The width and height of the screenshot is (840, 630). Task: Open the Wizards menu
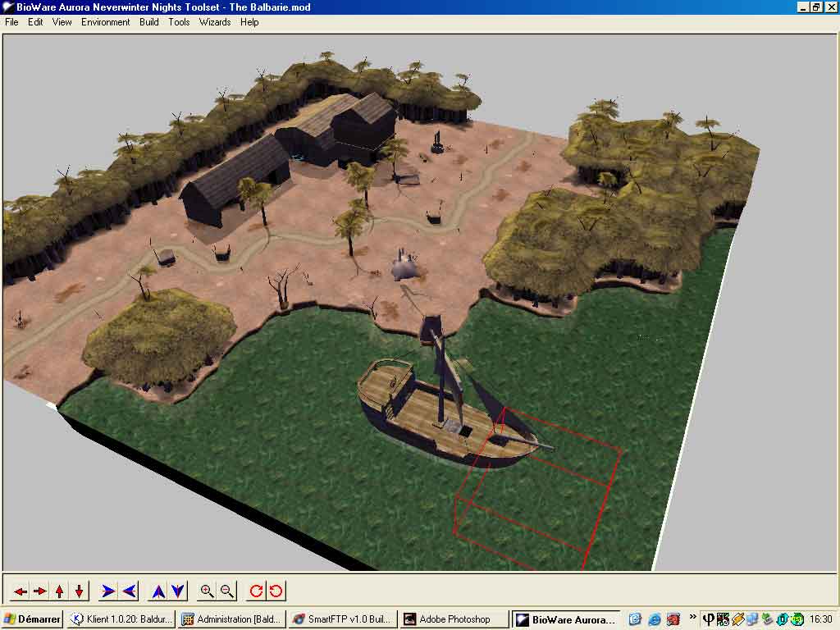click(215, 22)
